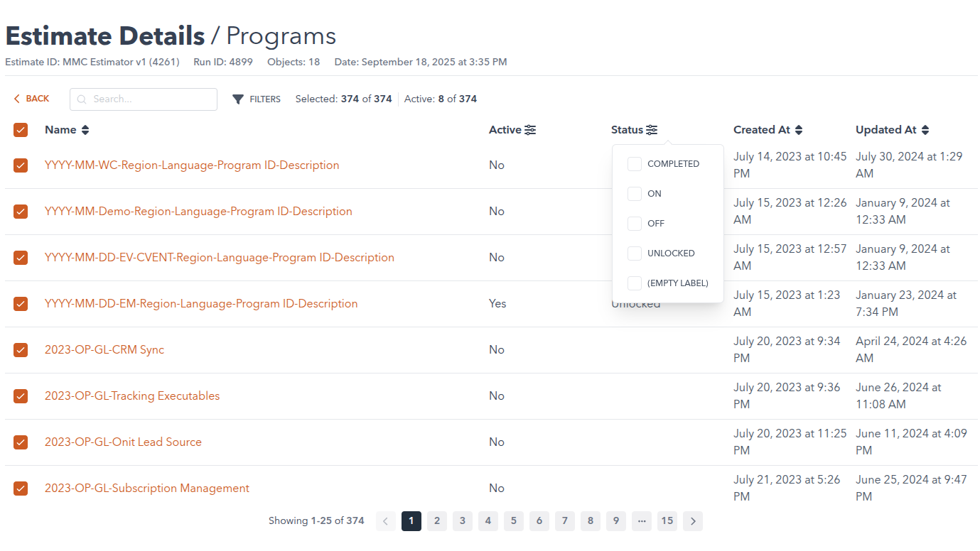Click the funnel Filters icon

click(x=238, y=99)
